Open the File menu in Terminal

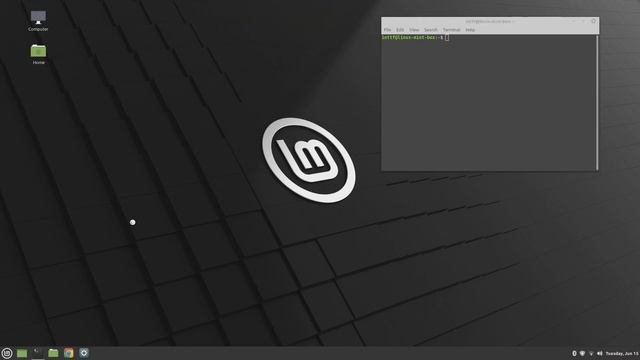[387, 30]
